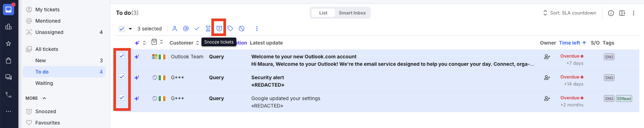Mark selected tickets resolved with checkmark icon

(197, 28)
